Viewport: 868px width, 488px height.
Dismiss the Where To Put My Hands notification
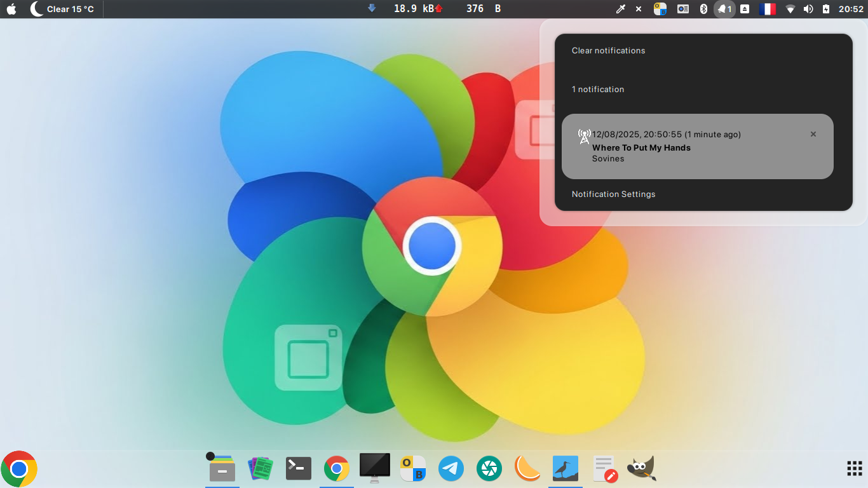[813, 134]
